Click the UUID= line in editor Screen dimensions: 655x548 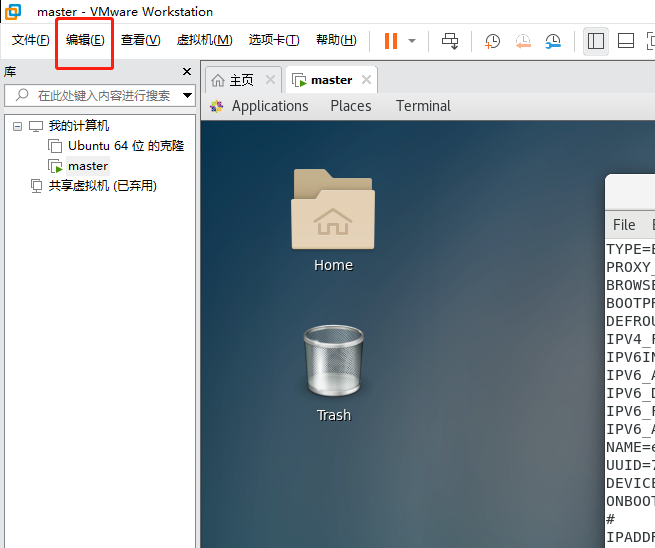tap(630, 465)
